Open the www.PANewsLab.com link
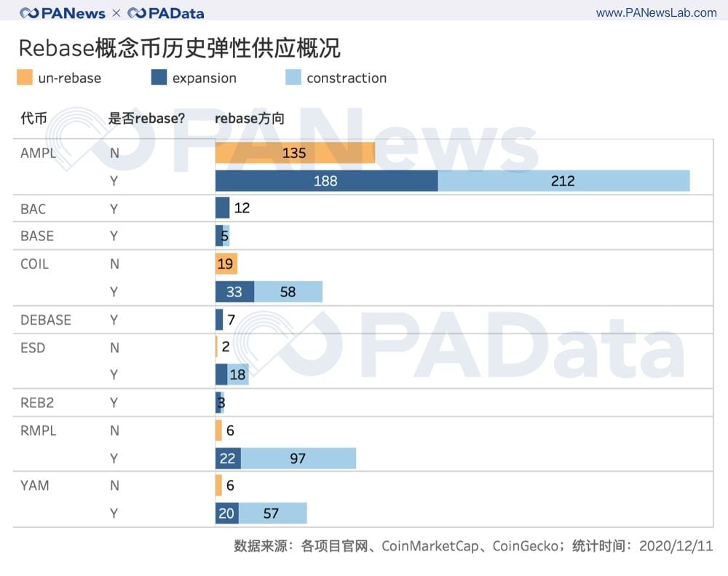This screenshot has width=728, height=576. tap(656, 13)
